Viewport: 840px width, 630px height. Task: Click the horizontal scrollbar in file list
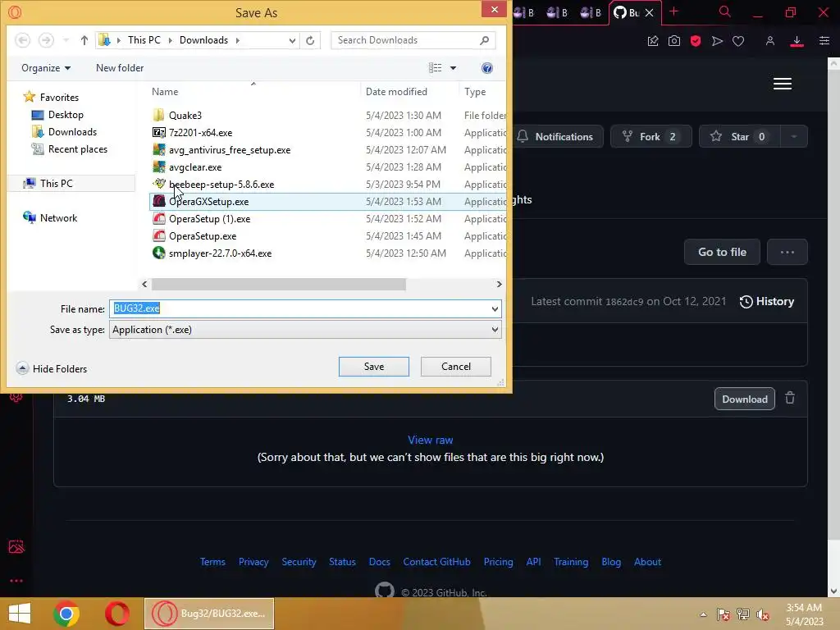click(279, 285)
